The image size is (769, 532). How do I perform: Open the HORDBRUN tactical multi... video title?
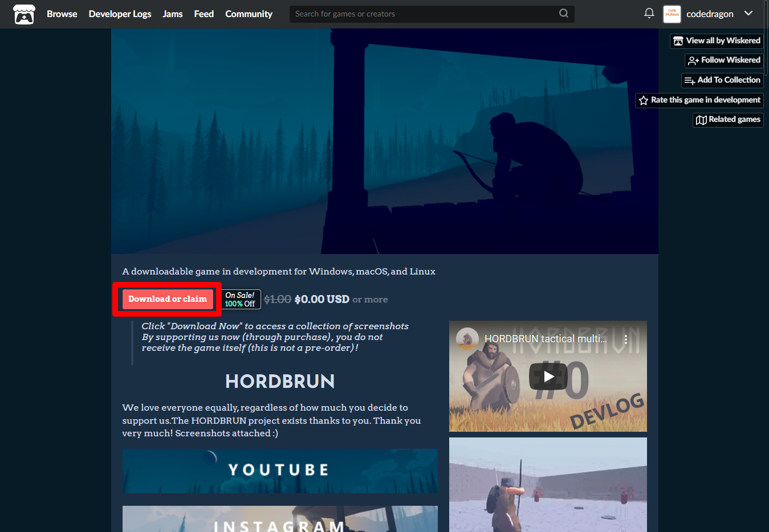coord(546,339)
